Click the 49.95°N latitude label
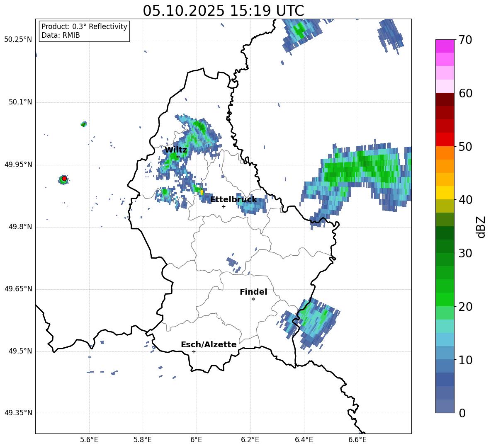The image size is (491, 448). click(18, 165)
